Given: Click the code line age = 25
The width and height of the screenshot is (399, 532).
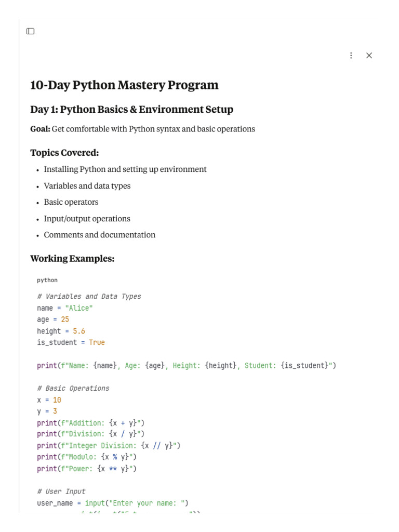Looking at the screenshot, I should pos(53,320).
